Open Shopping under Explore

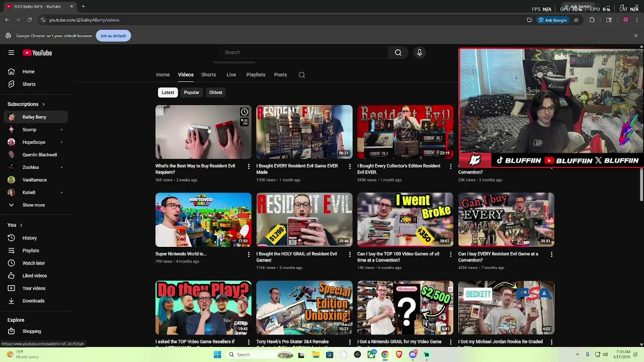(35, 331)
